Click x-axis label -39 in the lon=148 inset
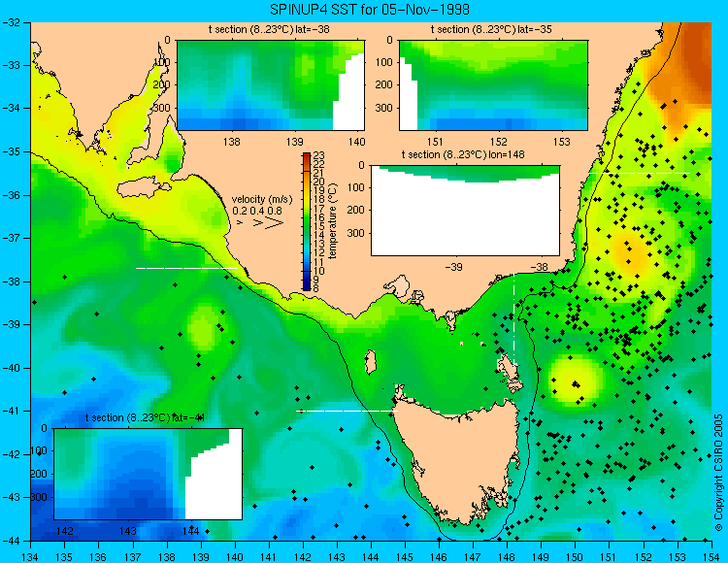 453,267
